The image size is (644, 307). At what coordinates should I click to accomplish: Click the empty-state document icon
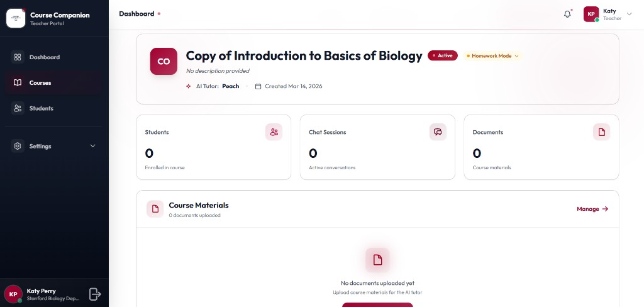(377, 260)
